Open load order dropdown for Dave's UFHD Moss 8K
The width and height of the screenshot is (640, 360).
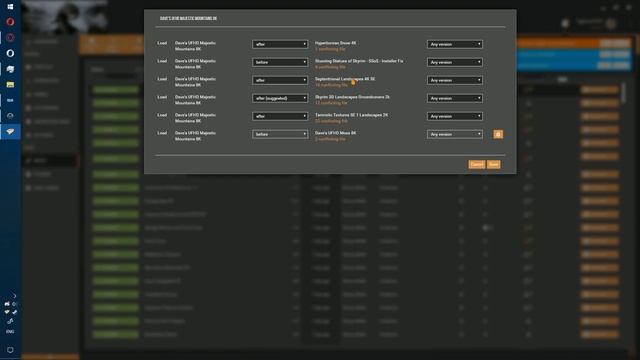[x=280, y=134]
